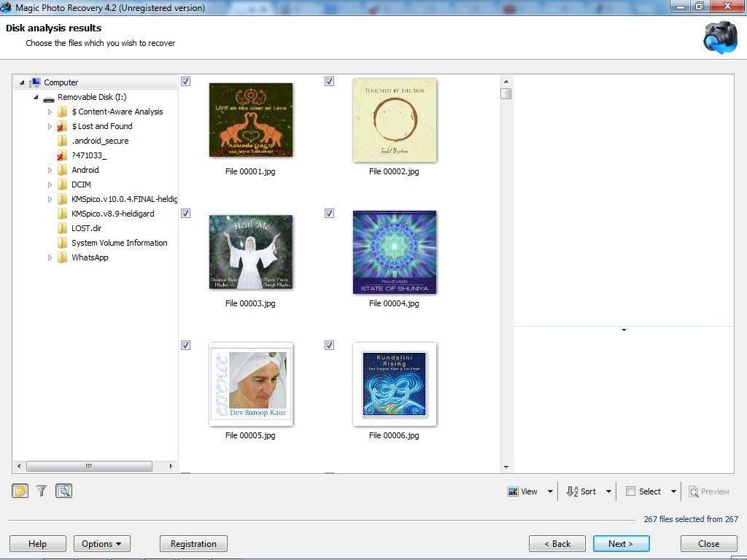Collapse the Removable Disk (I:) node
747x560 pixels.
click(x=36, y=98)
